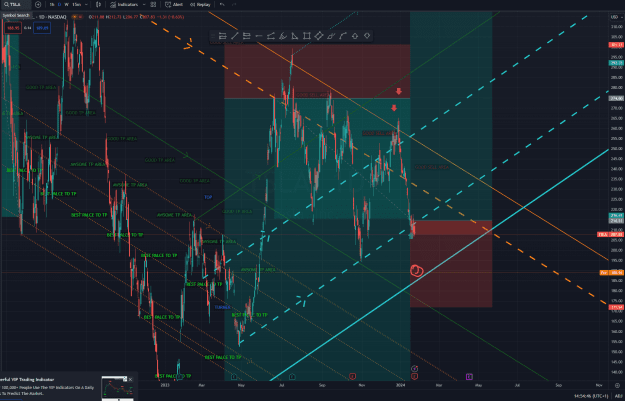Click the teal earnings marker near May
The image size is (625, 401).
pyautogui.click(x=234, y=376)
